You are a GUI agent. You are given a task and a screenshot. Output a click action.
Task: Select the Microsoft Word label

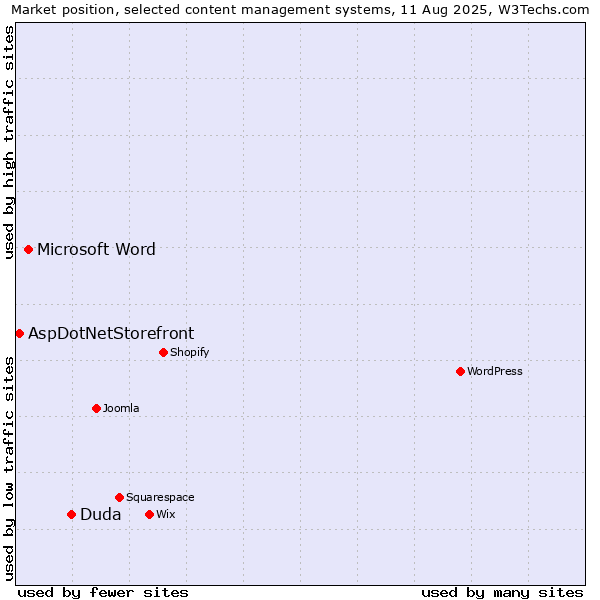click(96, 249)
